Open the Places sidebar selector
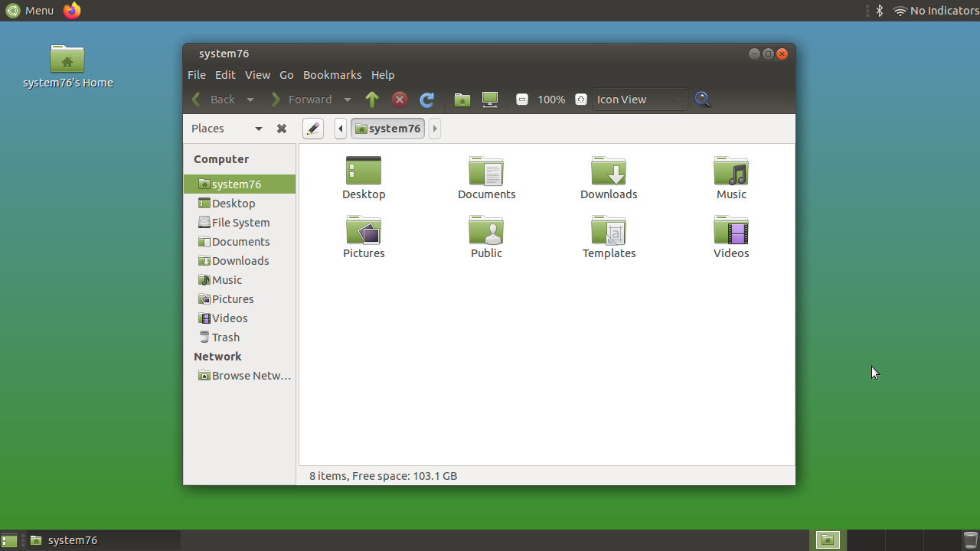 click(x=226, y=128)
